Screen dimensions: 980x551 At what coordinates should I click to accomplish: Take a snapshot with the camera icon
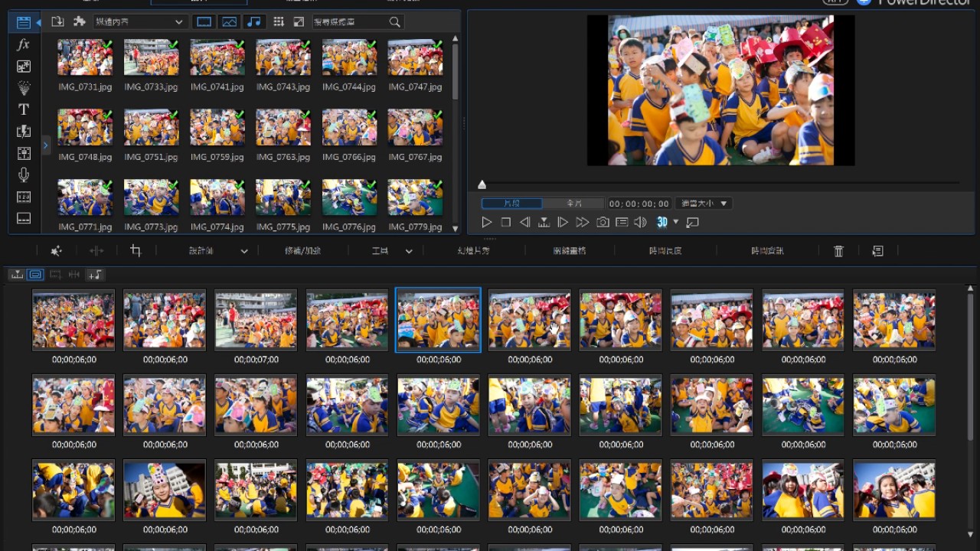[603, 222]
